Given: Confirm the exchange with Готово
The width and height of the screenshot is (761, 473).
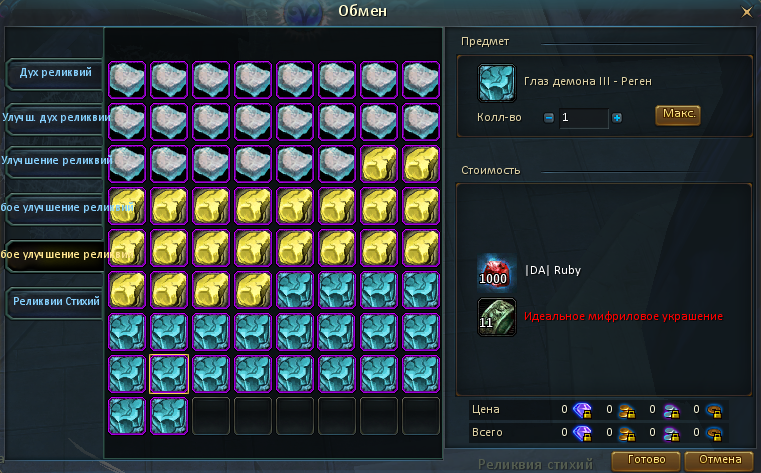Looking at the screenshot, I should pyautogui.click(x=646, y=460).
